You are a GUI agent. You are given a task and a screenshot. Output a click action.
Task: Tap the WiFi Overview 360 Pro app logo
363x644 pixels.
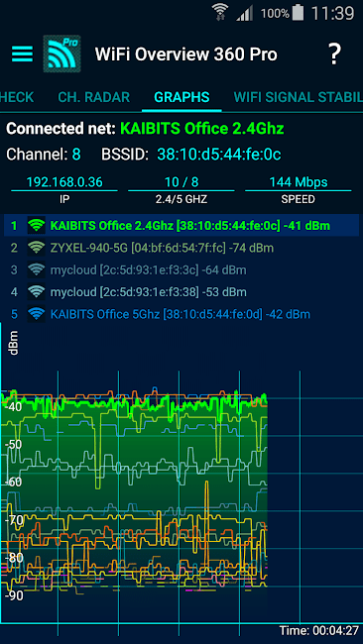(x=61, y=54)
